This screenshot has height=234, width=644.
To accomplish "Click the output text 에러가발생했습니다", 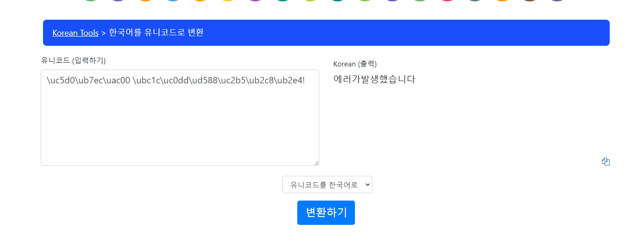I will 375,79.
